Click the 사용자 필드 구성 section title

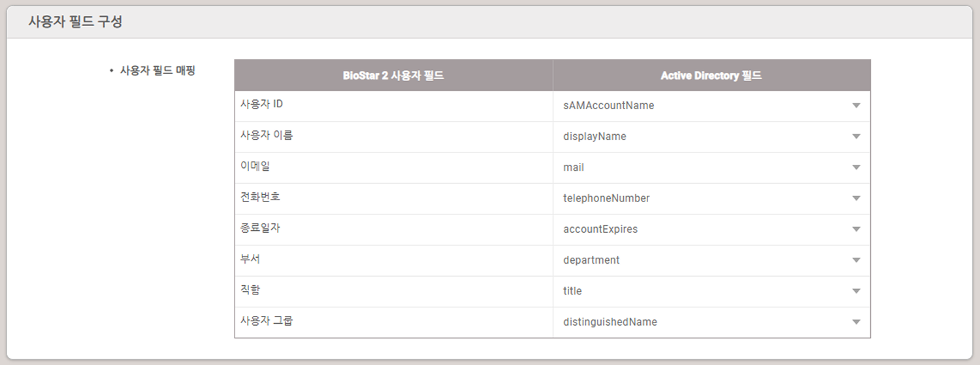coord(75,21)
